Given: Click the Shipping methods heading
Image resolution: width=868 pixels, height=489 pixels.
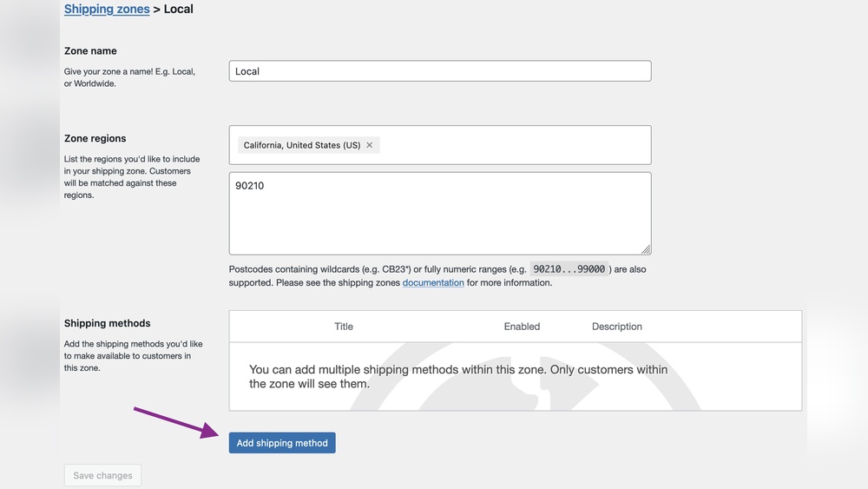Looking at the screenshot, I should [108, 323].
